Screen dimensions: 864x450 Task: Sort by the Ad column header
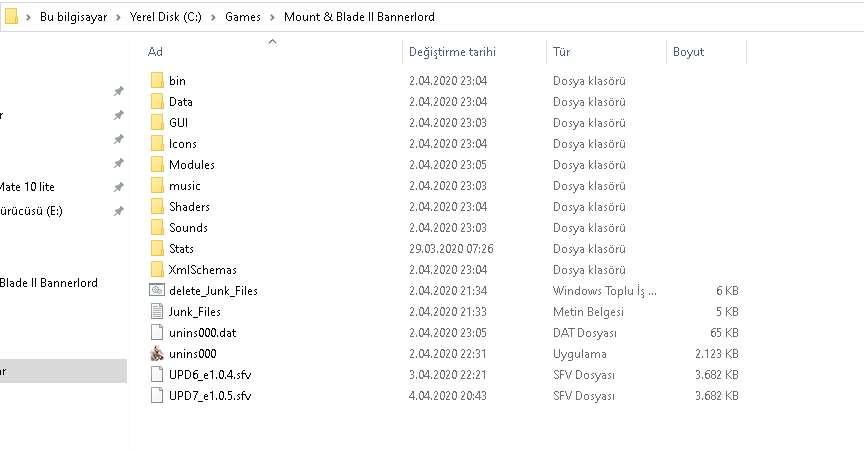[155, 52]
